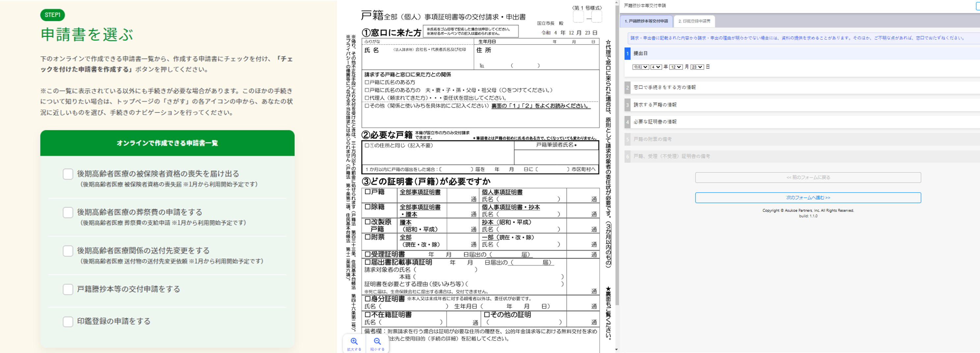Tick 後期高齢者医療関係の送付先変更をする checkbox

[68, 251]
